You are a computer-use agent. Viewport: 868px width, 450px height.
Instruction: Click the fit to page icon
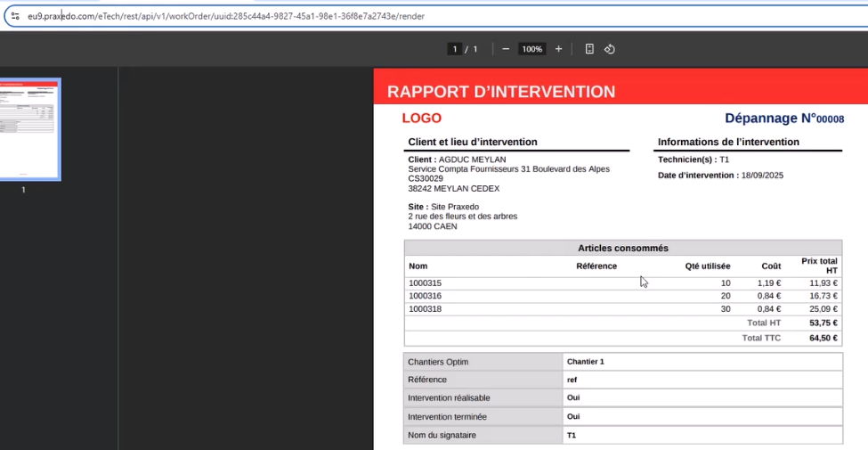coord(589,49)
